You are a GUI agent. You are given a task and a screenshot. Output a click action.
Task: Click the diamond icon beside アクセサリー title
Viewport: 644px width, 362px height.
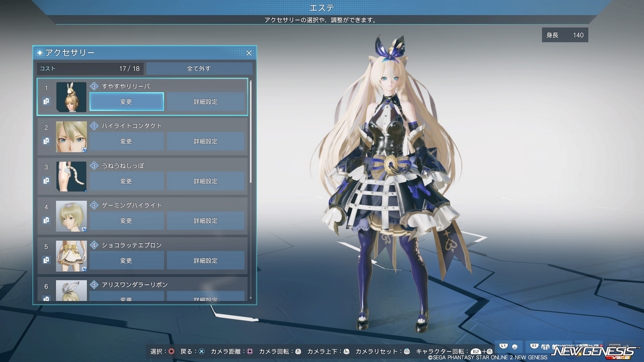click(x=40, y=53)
